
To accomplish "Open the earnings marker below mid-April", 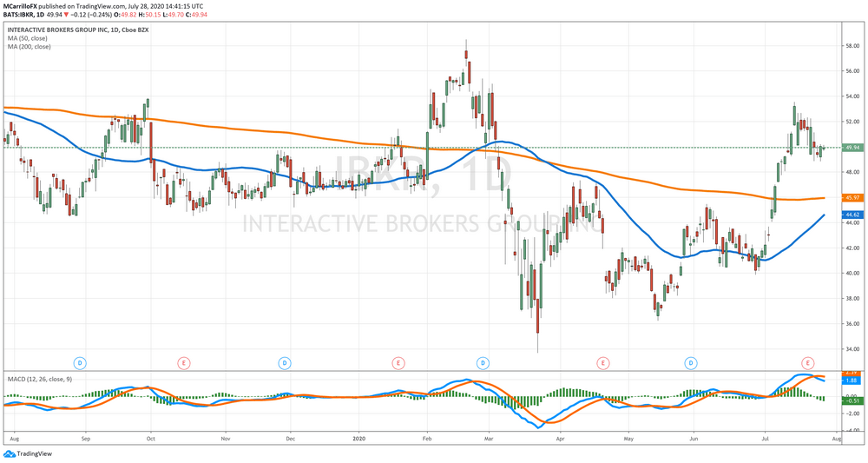I will [x=603, y=363].
